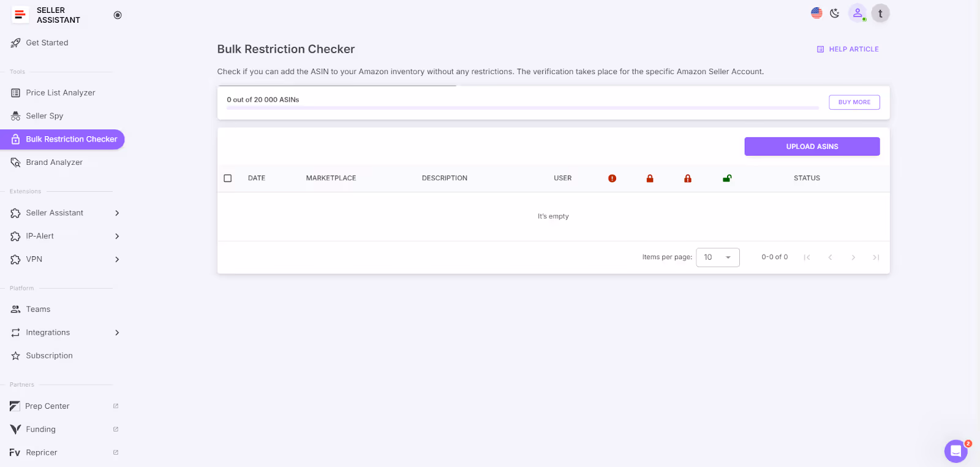Click the green open lock column icon
The image size is (980, 467).
[x=726, y=178]
